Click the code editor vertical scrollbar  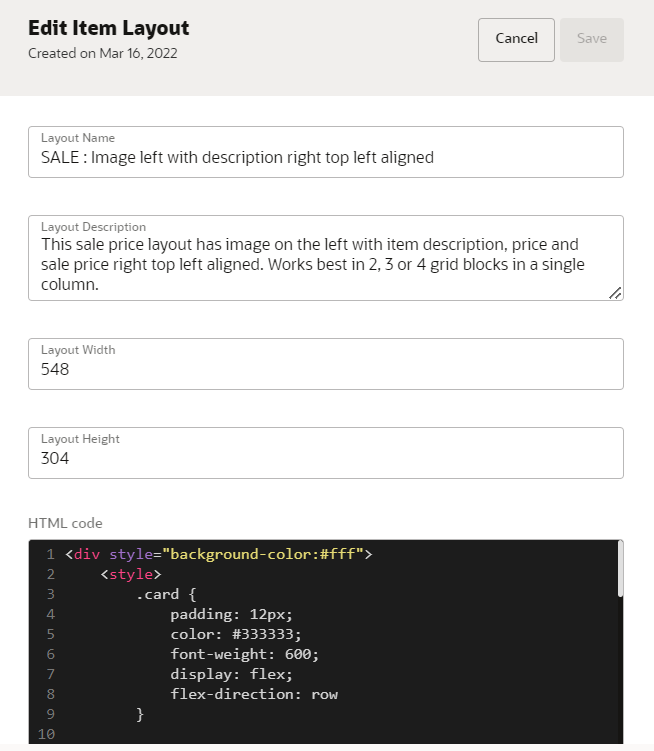(x=620, y=569)
